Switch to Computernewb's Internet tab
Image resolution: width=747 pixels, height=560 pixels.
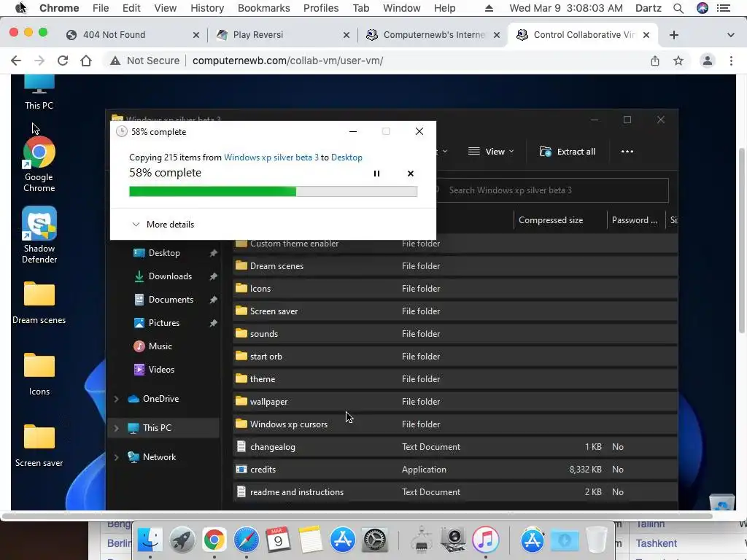point(433,35)
